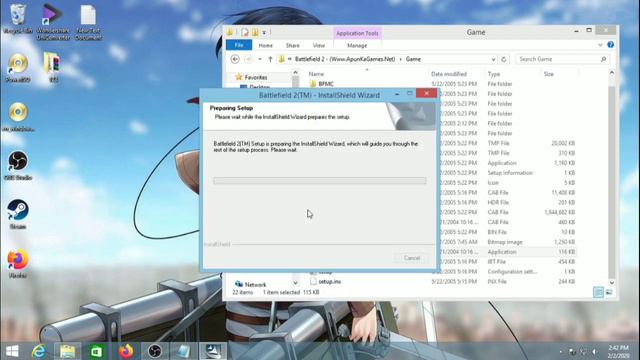
Task: Click the setup progress bar in the wizard
Action: click(x=320, y=180)
